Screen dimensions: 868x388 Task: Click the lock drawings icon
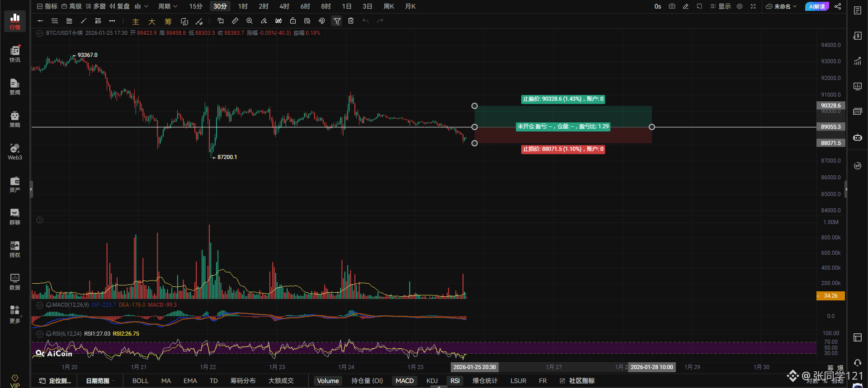[x=293, y=21]
